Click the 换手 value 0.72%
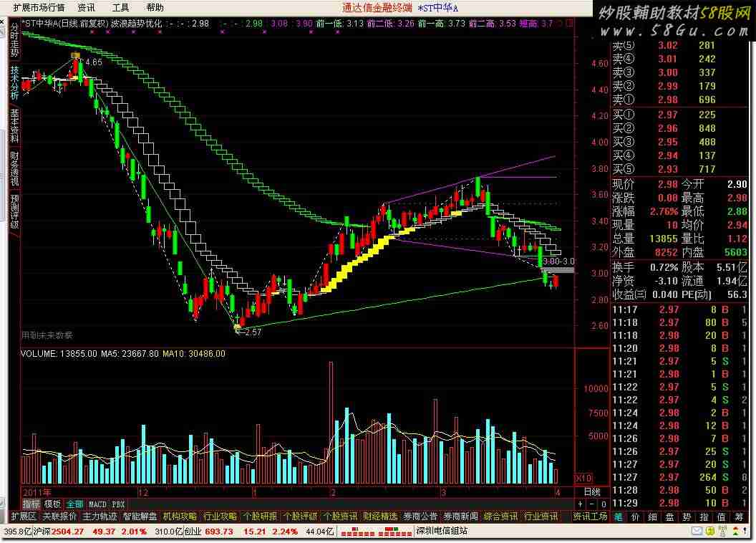756x543 pixels. coord(664,267)
